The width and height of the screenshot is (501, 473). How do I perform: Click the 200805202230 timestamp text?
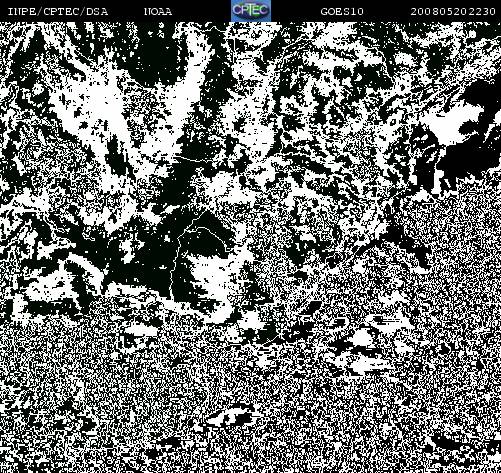point(453,12)
